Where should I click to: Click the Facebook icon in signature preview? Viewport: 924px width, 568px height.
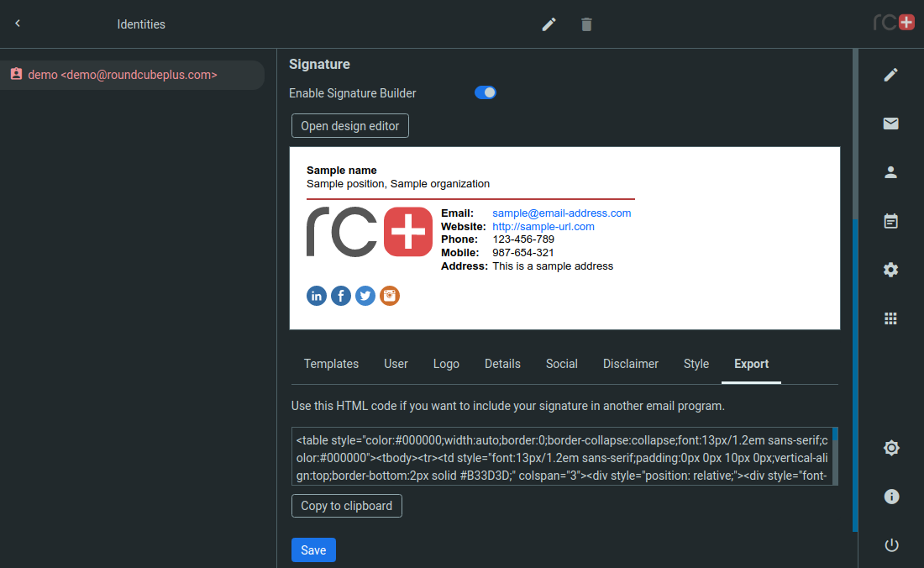point(340,296)
